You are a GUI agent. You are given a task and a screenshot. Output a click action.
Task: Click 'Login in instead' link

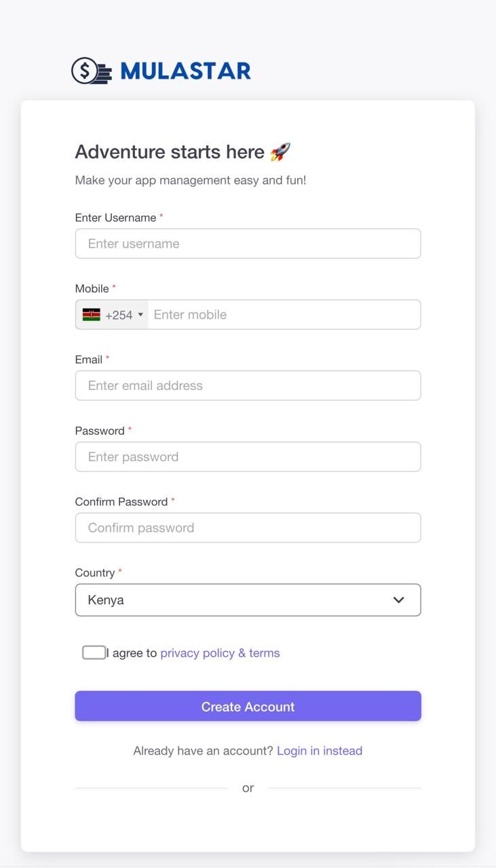320,750
